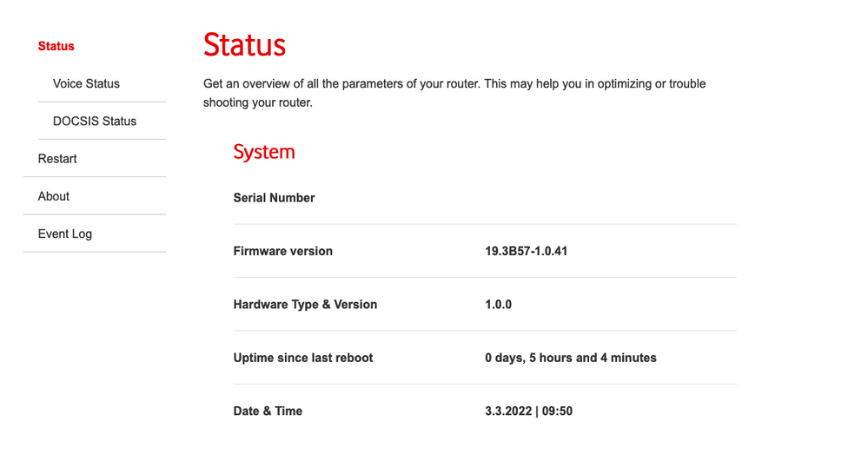Open the Status sidebar menu item
The image size is (868, 461).
[56, 46]
